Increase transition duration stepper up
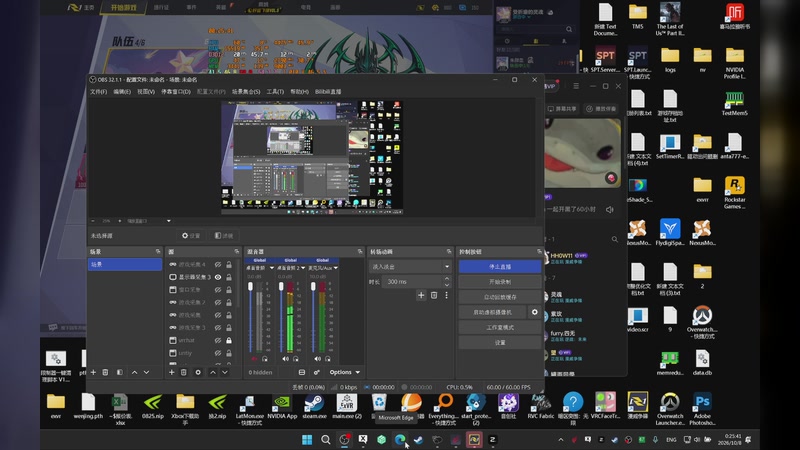Image resolution: width=800 pixels, height=450 pixels. 447,279
